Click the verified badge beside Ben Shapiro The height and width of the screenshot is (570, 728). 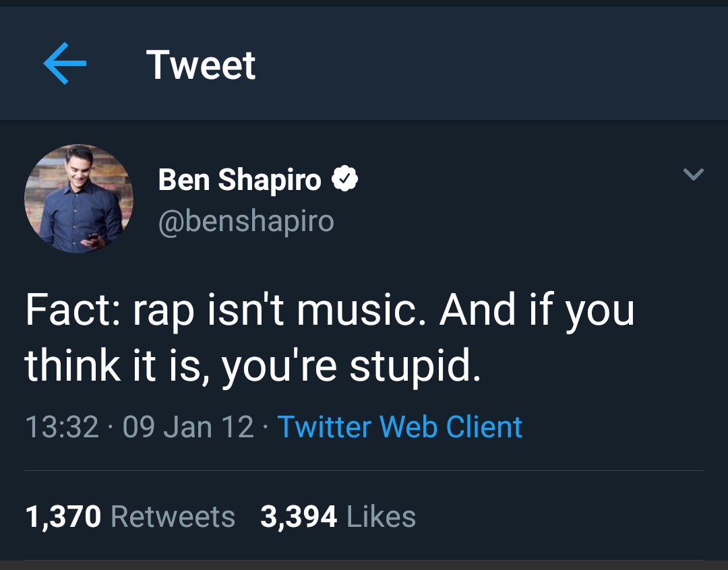tap(344, 179)
